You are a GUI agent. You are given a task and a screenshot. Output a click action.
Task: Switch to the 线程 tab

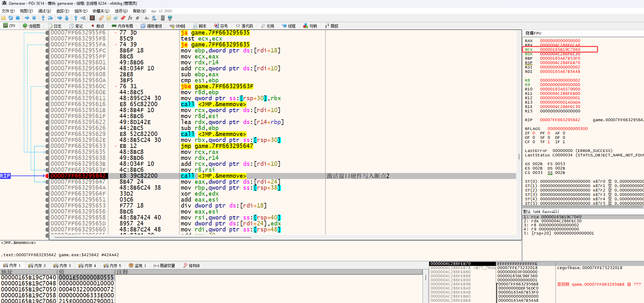289,26
